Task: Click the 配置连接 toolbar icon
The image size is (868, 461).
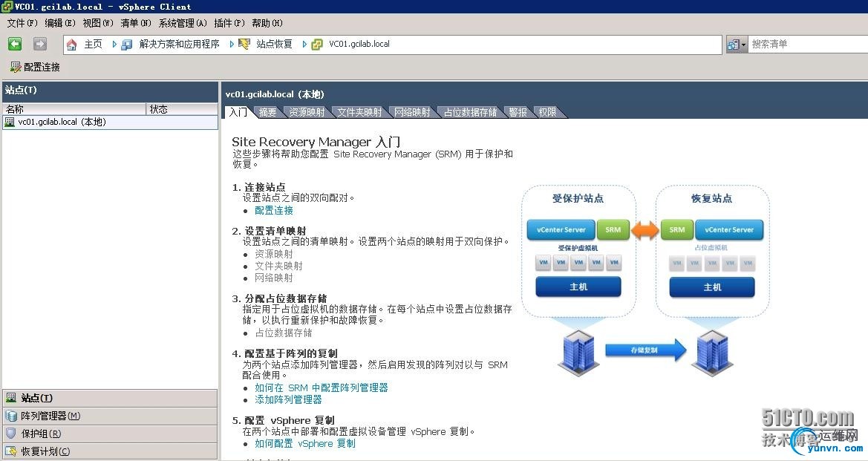Action: tap(16, 68)
